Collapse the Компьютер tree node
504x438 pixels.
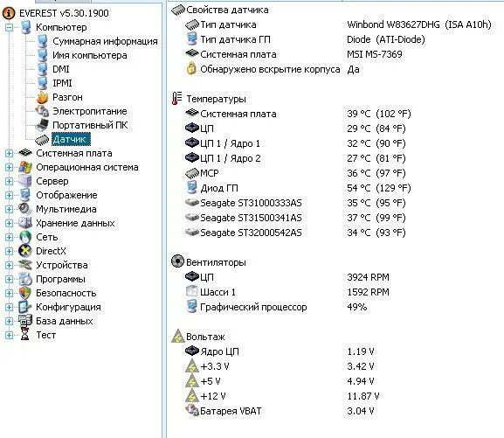pos(9,28)
